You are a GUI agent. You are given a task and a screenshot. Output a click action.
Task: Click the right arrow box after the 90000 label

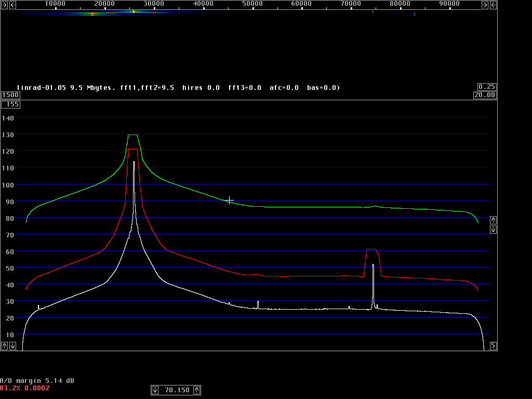tap(485, 5)
